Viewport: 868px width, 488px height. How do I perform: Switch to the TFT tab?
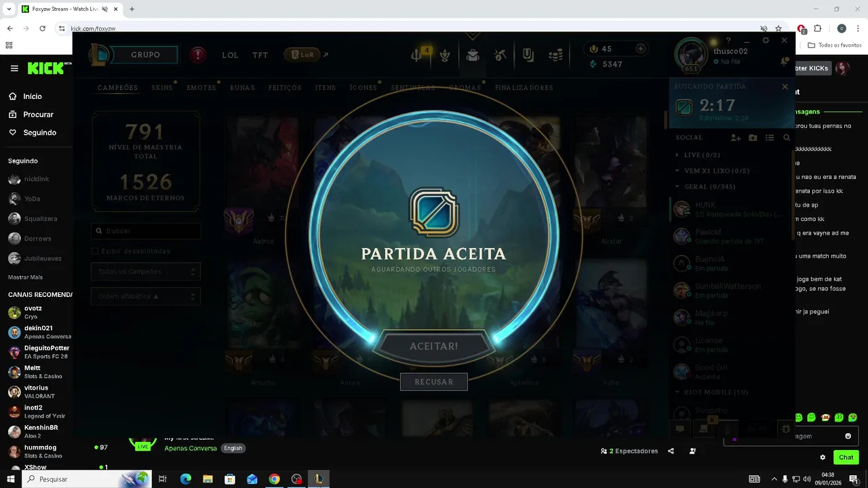(x=260, y=55)
